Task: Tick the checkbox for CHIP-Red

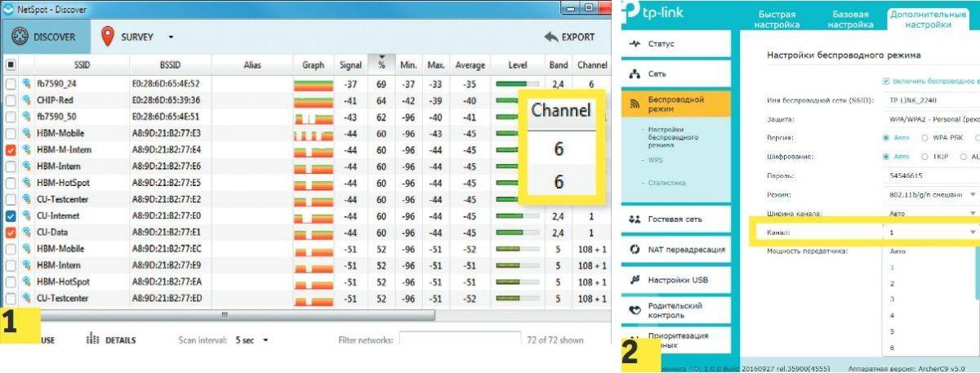Action: coord(11,100)
